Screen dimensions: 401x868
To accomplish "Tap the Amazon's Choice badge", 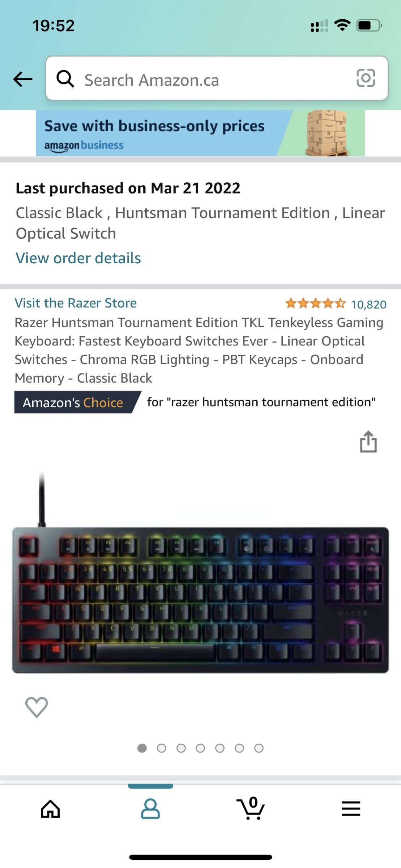I will click(77, 402).
